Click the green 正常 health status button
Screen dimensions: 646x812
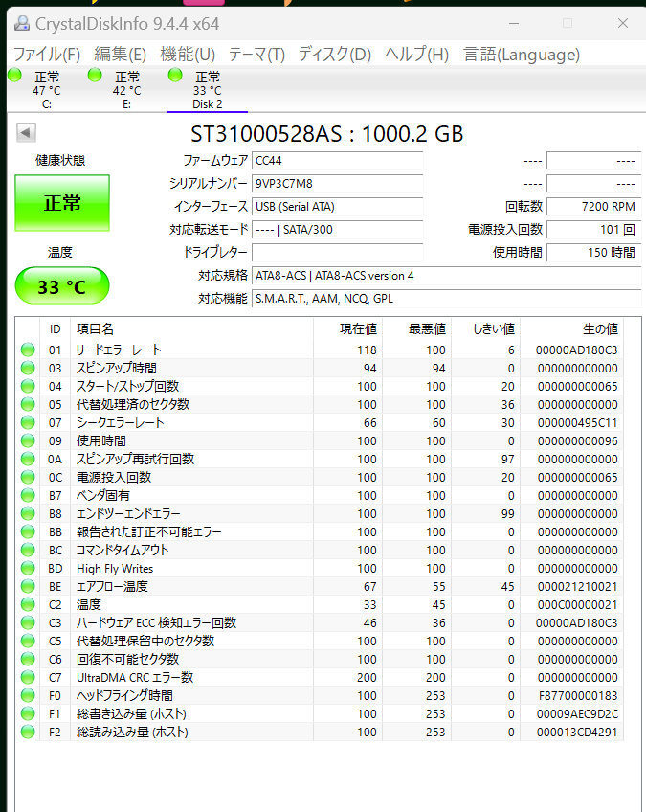point(62,202)
